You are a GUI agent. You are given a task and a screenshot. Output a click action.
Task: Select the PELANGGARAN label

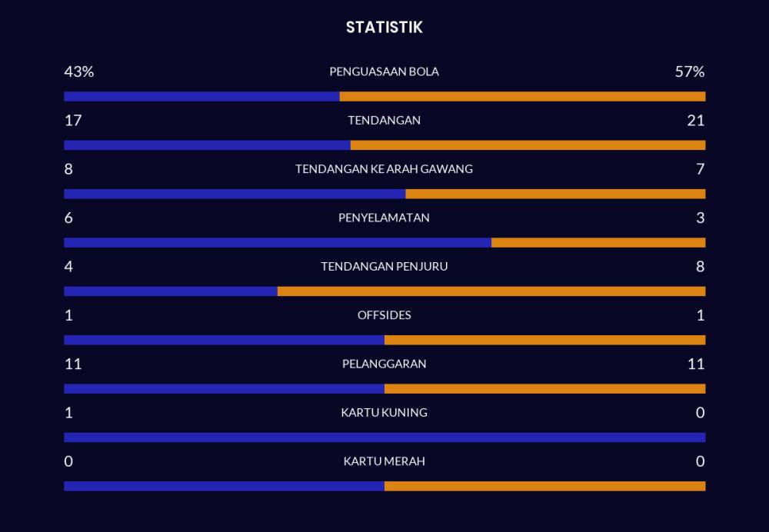pyautogui.click(x=384, y=364)
